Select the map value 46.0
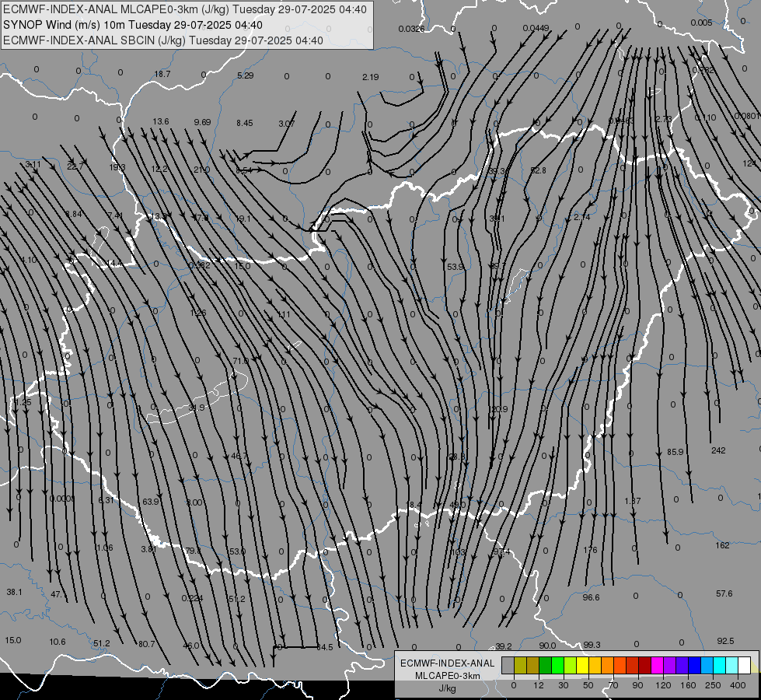Viewport: 761px width, 700px height. pyautogui.click(x=190, y=646)
